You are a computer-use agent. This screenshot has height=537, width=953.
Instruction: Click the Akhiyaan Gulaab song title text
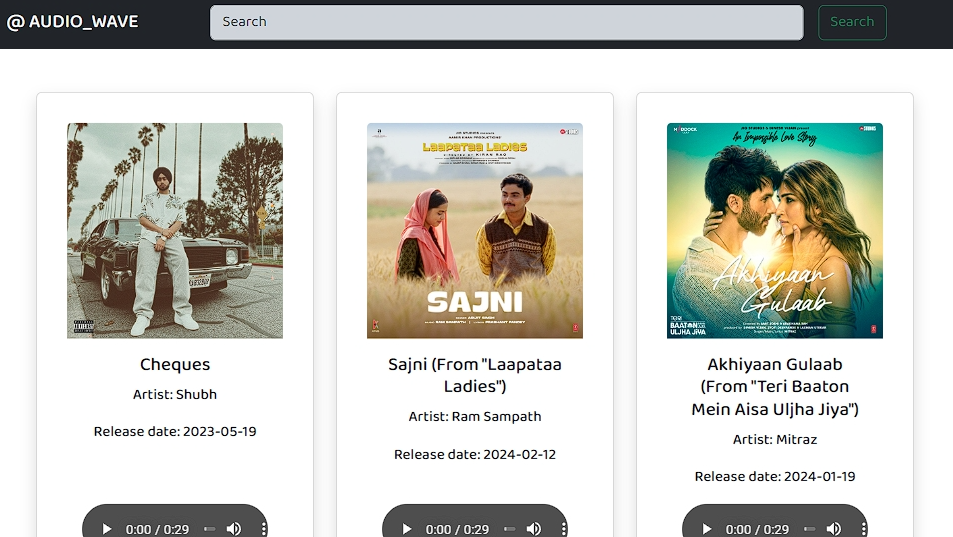(x=775, y=386)
